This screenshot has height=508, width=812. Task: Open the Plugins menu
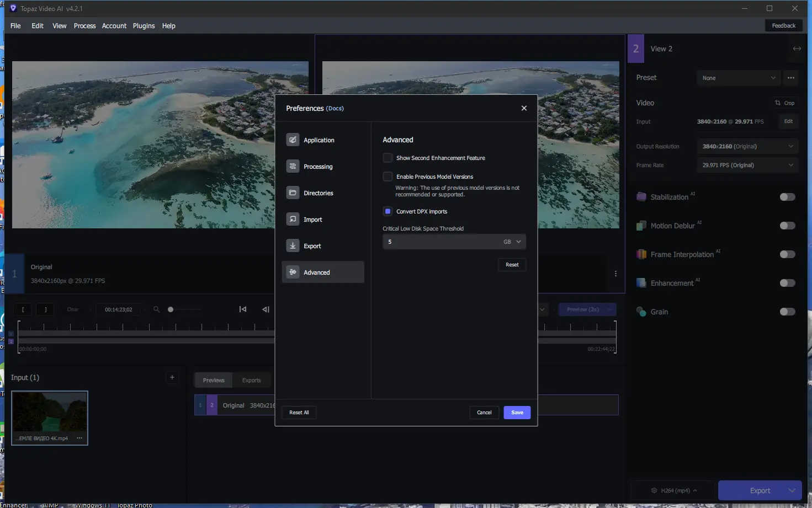(x=144, y=26)
